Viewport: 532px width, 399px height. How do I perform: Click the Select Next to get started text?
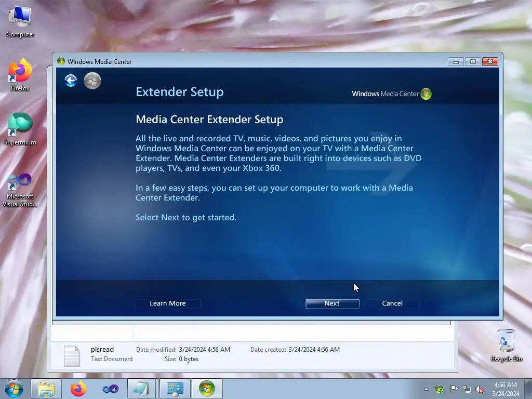pos(186,218)
